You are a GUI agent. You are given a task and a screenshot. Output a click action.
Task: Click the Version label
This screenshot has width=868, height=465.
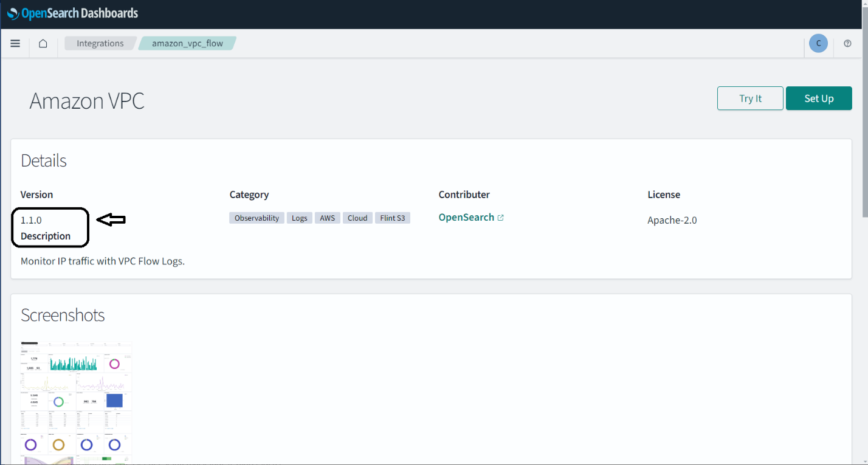tap(36, 195)
